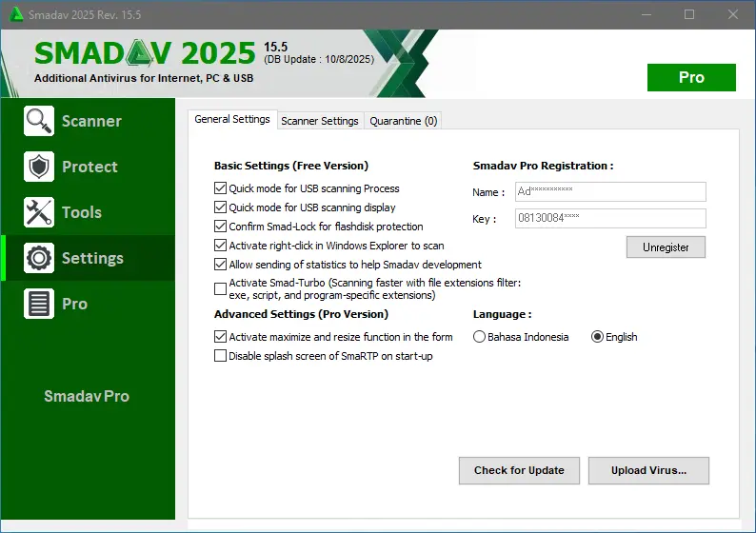756x533 pixels.
Task: Close the Smadav window
Action: [x=733, y=14]
